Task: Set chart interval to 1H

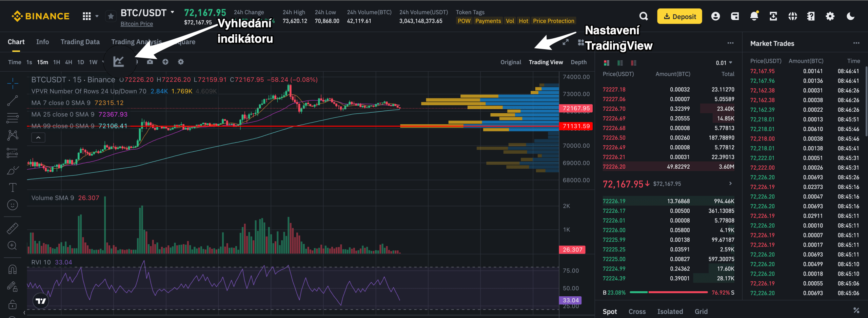Action: [x=57, y=62]
